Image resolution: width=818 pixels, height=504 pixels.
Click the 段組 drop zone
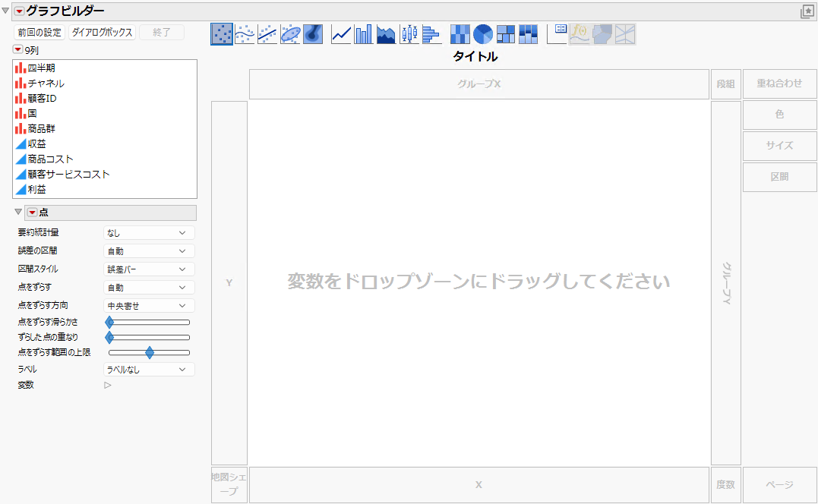(725, 84)
